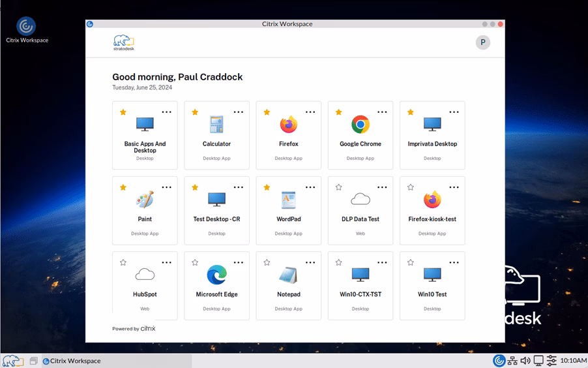Open the Paint more options menu
Image resolution: width=588 pixels, height=368 pixels.
(x=166, y=187)
